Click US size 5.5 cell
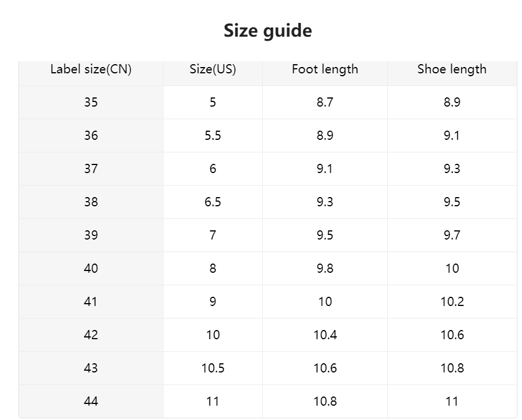This screenshot has width=522, height=420. pos(213,136)
